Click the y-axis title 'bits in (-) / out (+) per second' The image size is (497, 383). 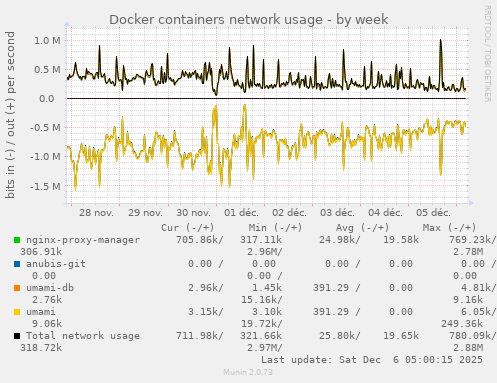[10, 115]
